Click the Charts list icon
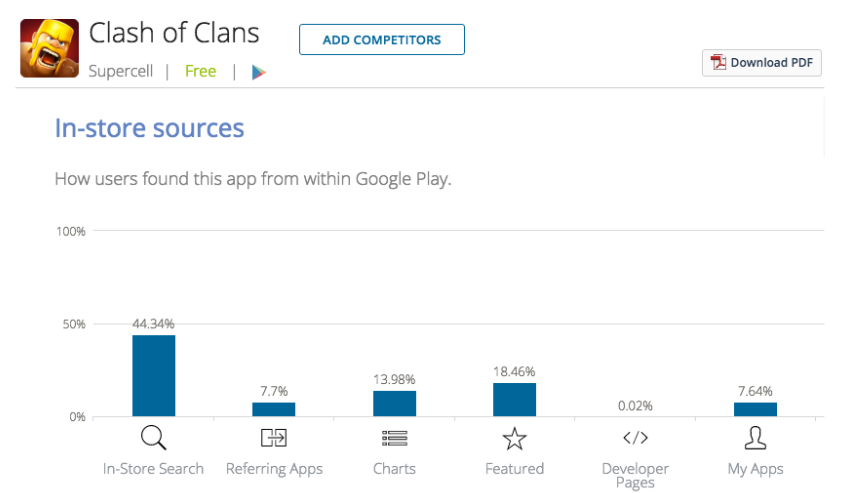The image size is (852, 493). (394, 438)
